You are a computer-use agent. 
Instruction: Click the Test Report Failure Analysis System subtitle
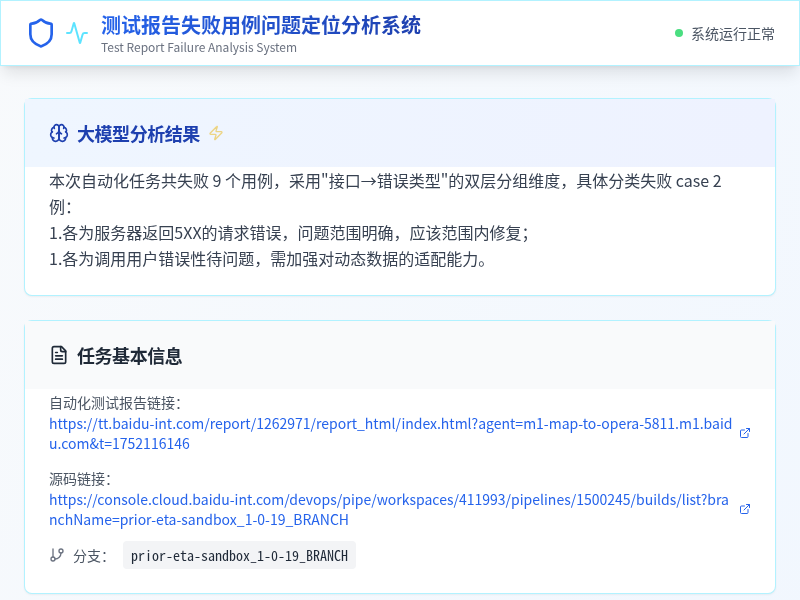click(198, 47)
